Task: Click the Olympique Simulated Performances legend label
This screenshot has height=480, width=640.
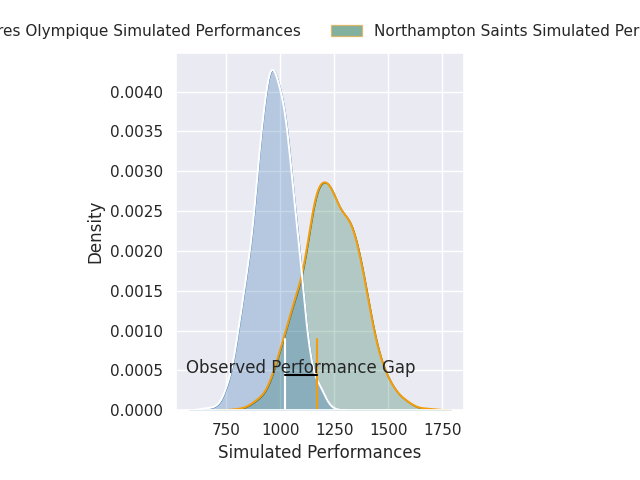Action: click(150, 31)
